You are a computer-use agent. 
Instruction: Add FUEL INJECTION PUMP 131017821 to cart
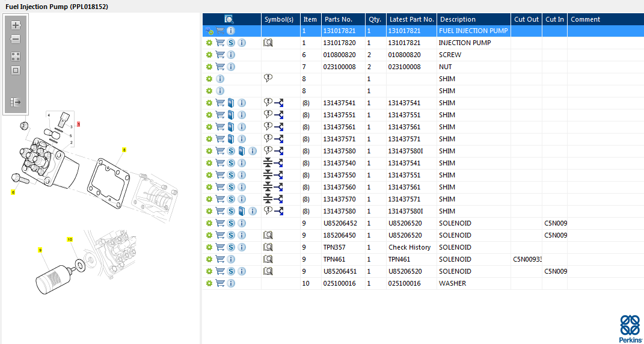[x=220, y=31]
